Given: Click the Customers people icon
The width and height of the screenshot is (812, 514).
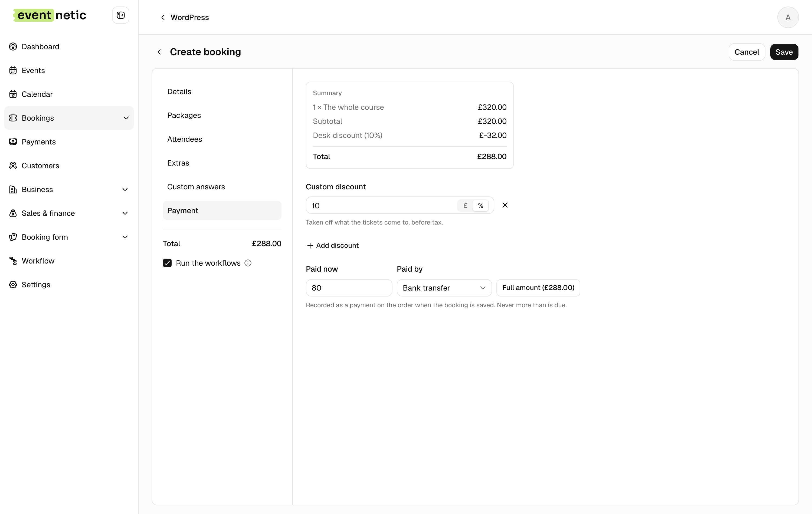Looking at the screenshot, I should pyautogui.click(x=13, y=166).
